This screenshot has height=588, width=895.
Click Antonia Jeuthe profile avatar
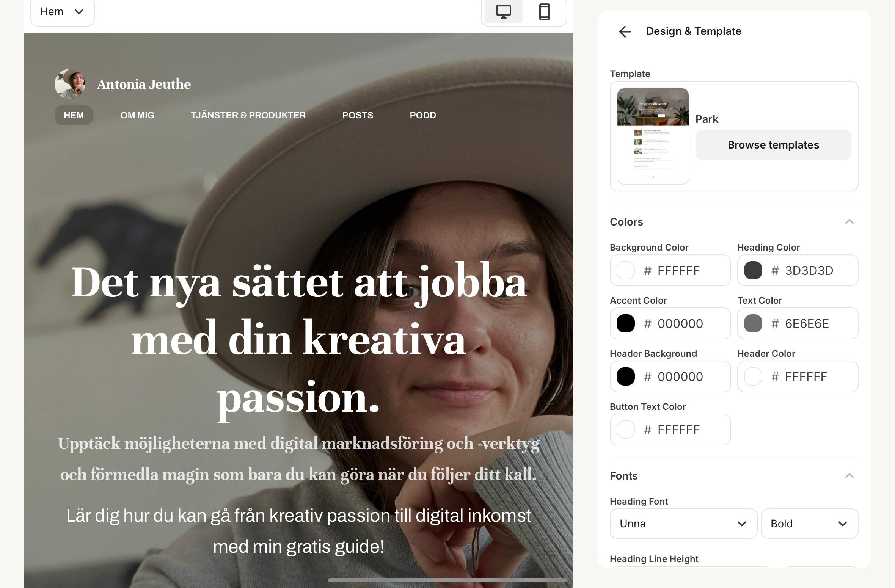[70, 84]
